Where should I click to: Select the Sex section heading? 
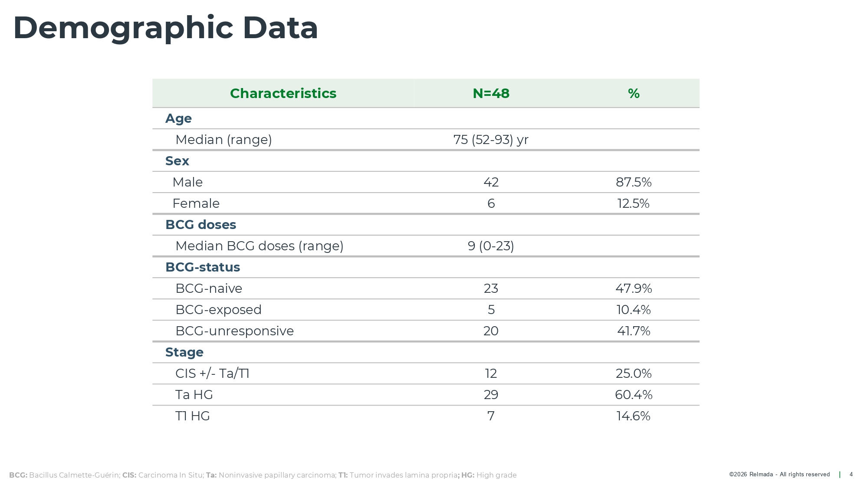tap(177, 161)
